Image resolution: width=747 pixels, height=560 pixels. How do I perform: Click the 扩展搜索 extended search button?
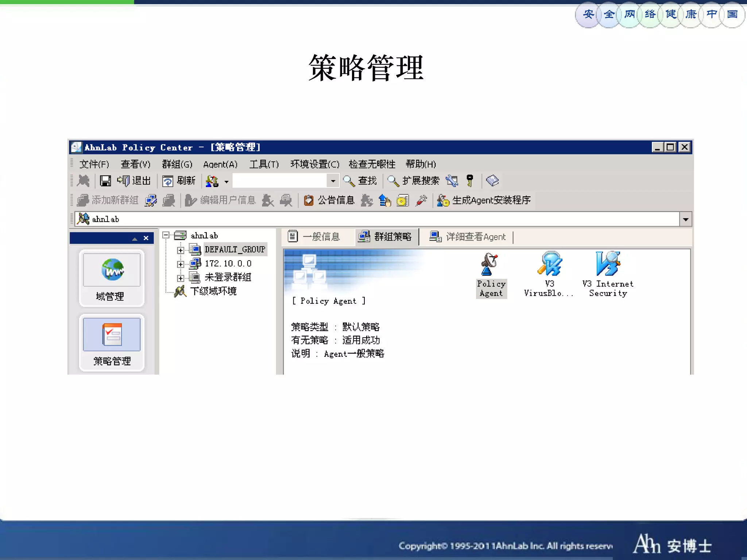coord(413,181)
